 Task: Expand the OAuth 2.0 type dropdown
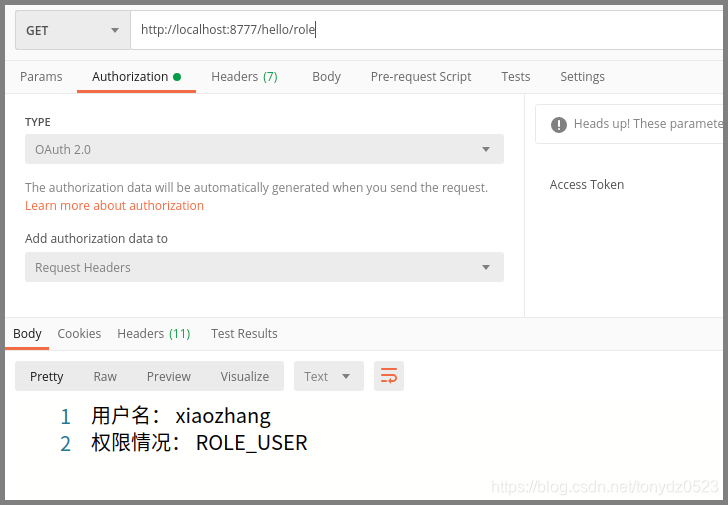(264, 149)
